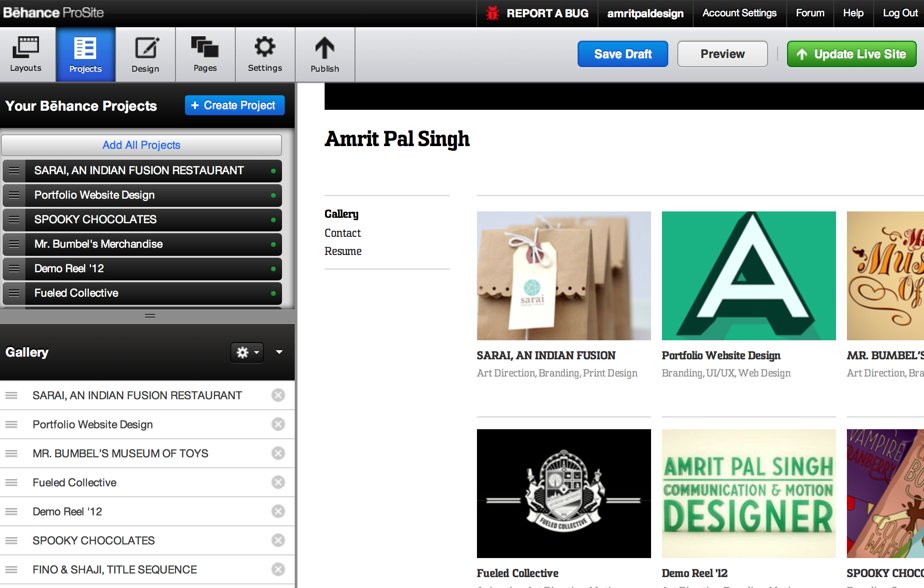Viewport: 924px width, 588px height.
Task: Open the Publish panel
Action: [x=325, y=54]
